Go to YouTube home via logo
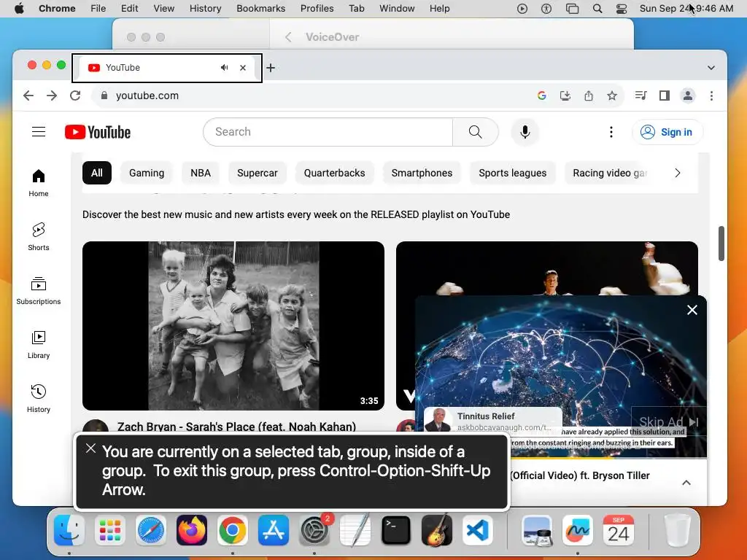This screenshot has height=560, width=747. pyautogui.click(x=98, y=132)
